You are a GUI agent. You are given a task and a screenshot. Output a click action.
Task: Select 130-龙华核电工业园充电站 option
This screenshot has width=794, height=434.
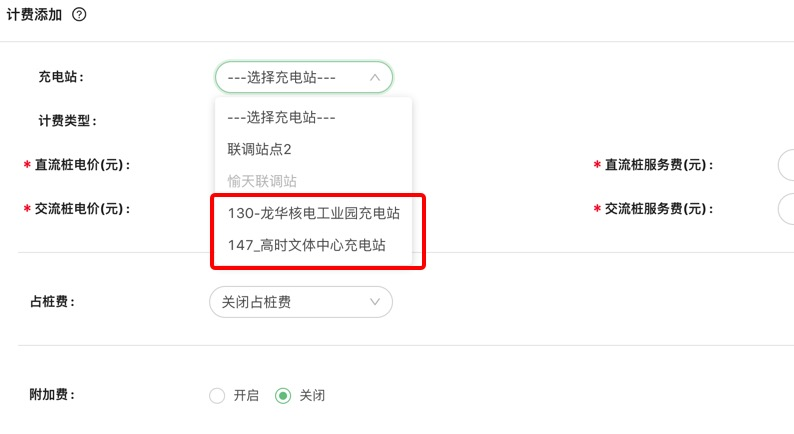[x=313, y=213]
